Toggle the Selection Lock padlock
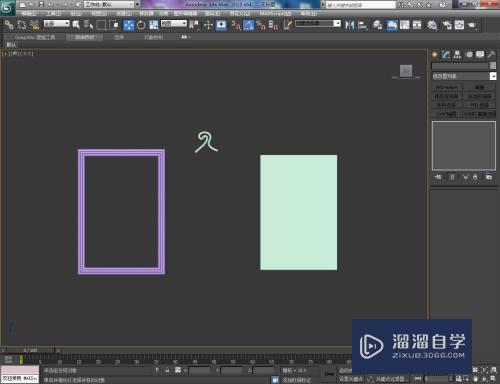Image resolution: width=500 pixels, height=384 pixels. [167, 370]
